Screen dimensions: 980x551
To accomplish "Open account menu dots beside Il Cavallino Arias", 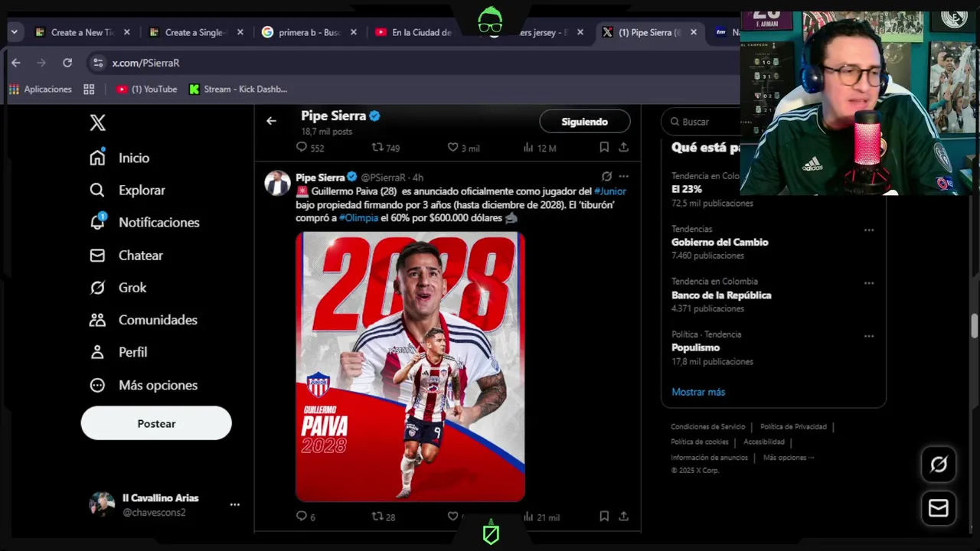I will 235,504.
